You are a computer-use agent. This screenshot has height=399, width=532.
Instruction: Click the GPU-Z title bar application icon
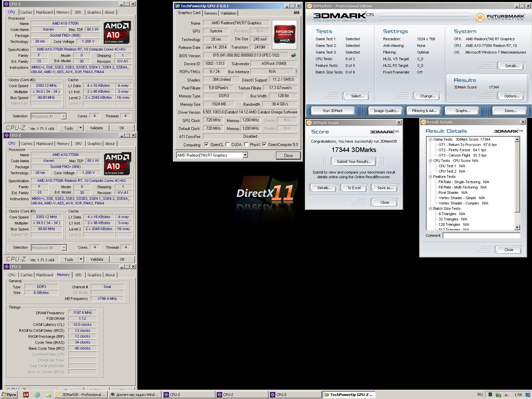pyautogui.click(x=178, y=6)
